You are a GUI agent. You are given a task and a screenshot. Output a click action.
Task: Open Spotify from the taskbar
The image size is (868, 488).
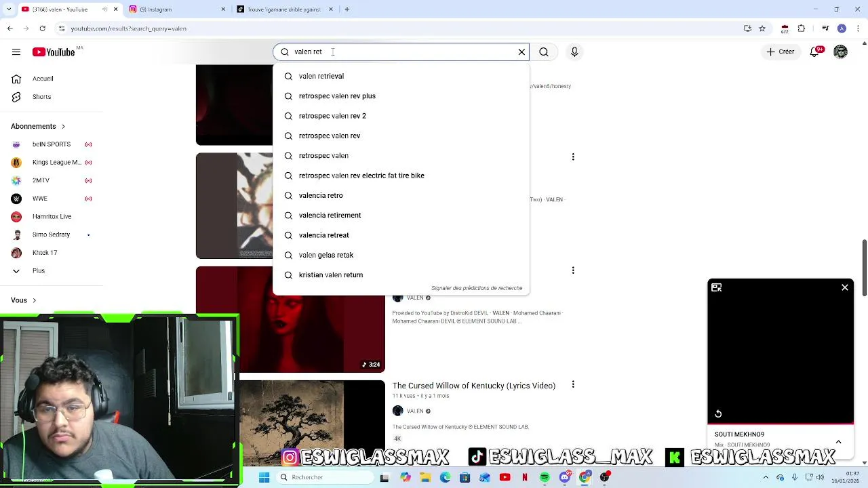tap(545, 477)
